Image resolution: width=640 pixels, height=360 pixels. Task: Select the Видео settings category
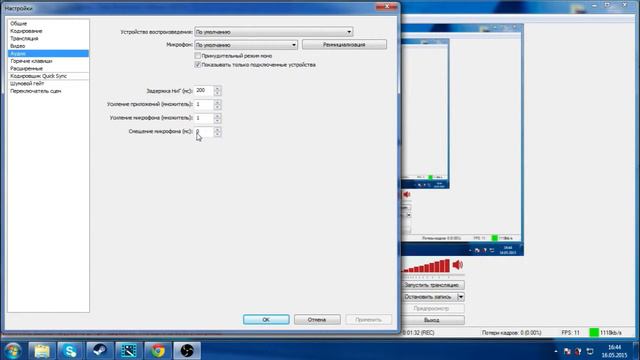(x=48, y=46)
